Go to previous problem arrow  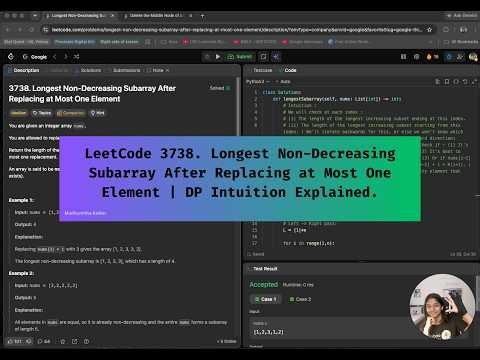click(x=55, y=57)
